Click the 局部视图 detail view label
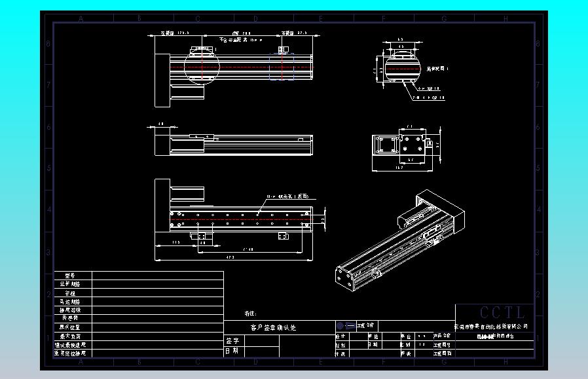The height and width of the screenshot is (379, 588). [437, 69]
